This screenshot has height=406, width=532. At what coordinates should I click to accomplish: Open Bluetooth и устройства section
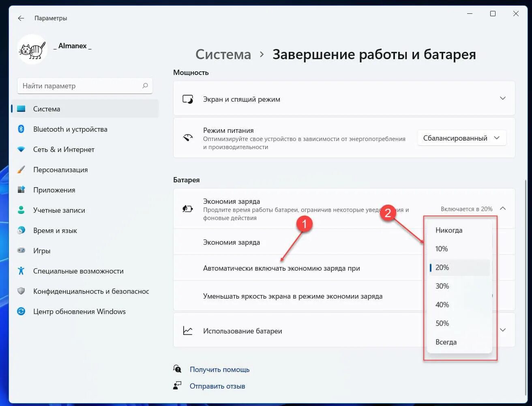pyautogui.click(x=84, y=129)
